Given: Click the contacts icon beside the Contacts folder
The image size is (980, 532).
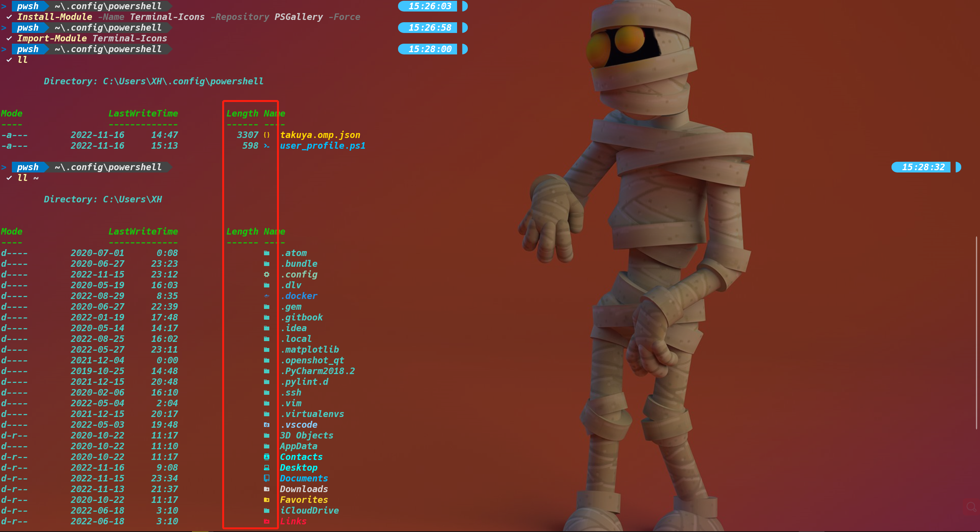Looking at the screenshot, I should point(267,457).
